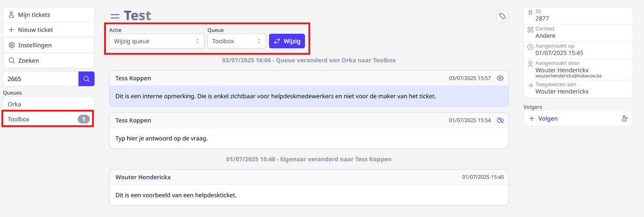Image resolution: width=644 pixels, height=217 pixels.
Task: Toggle visibility eye on the internal remark
Action: (500, 78)
